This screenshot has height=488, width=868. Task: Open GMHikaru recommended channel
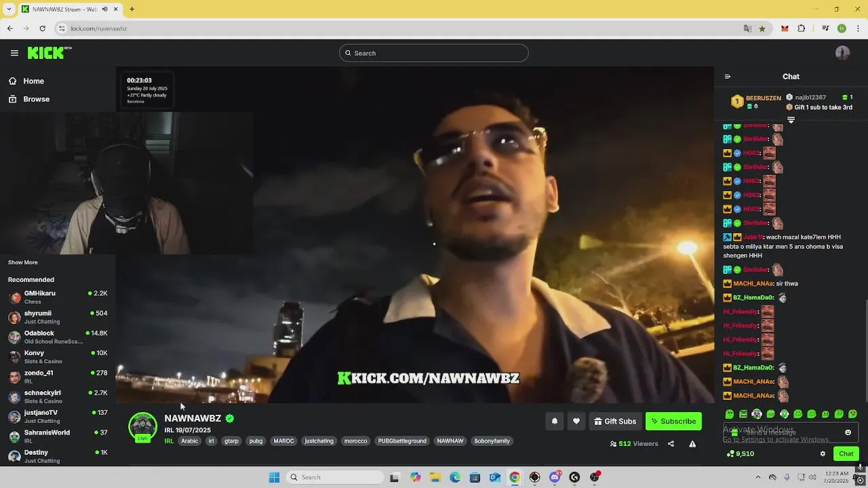[x=58, y=297]
